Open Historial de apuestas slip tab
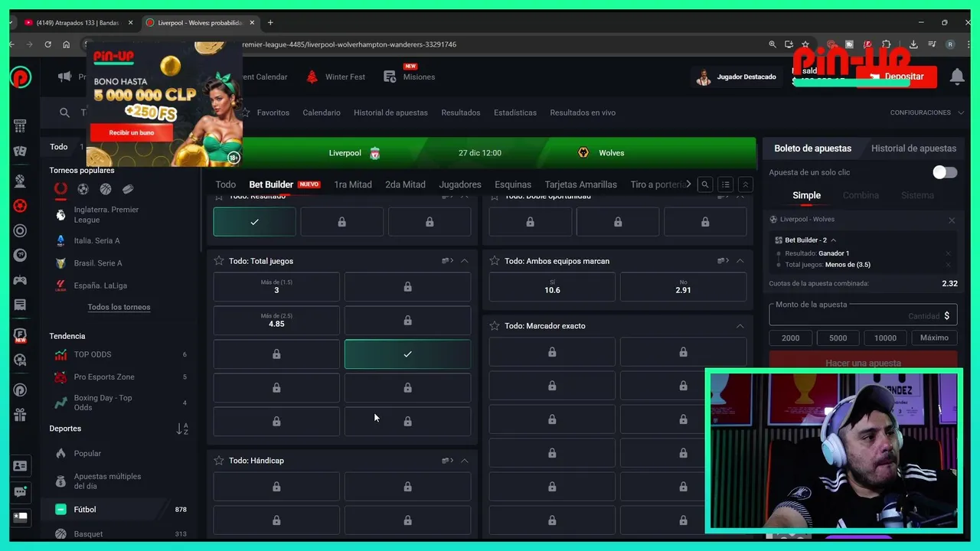Screen dimensions: 980x551 (913, 148)
